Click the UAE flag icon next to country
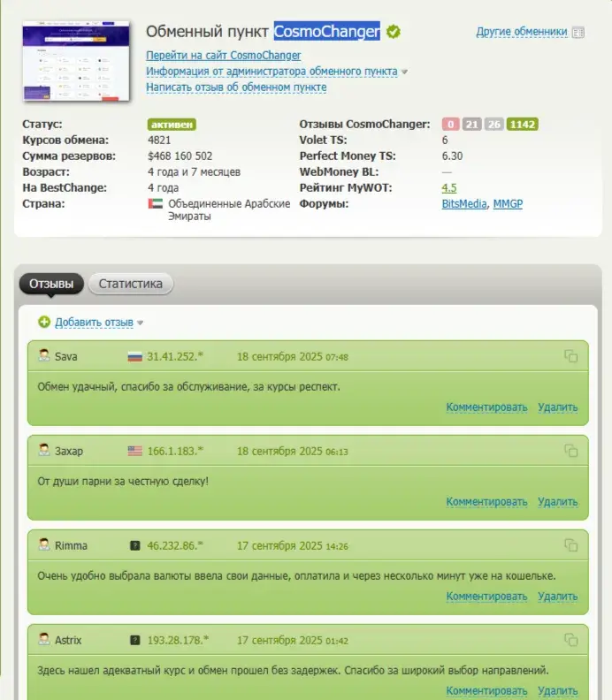The image size is (612, 700). click(x=155, y=204)
